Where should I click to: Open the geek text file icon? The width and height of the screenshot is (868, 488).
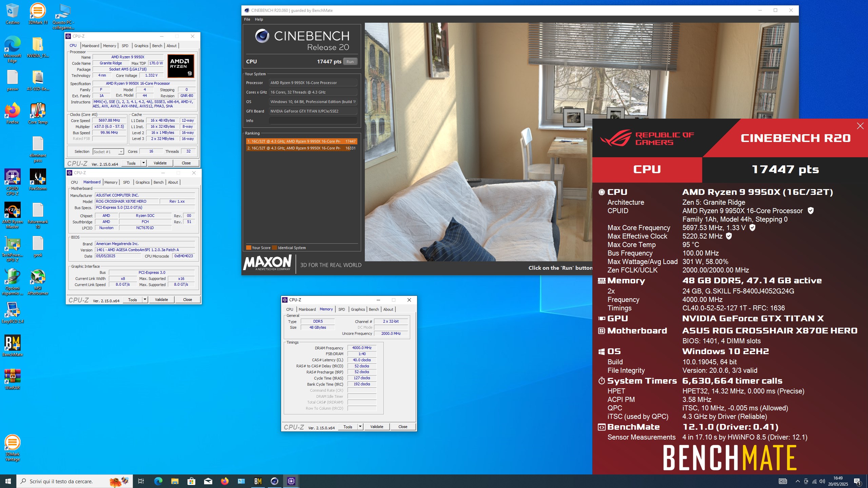point(38,246)
